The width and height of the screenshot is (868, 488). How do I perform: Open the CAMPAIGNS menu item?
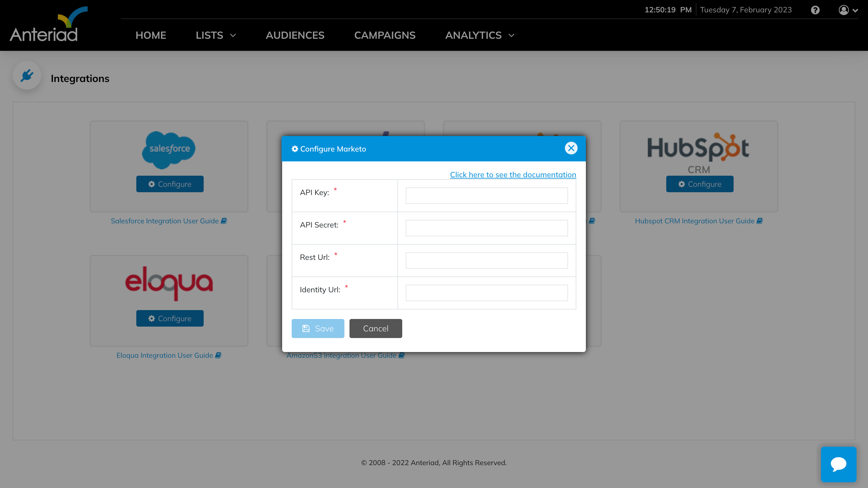click(x=384, y=35)
